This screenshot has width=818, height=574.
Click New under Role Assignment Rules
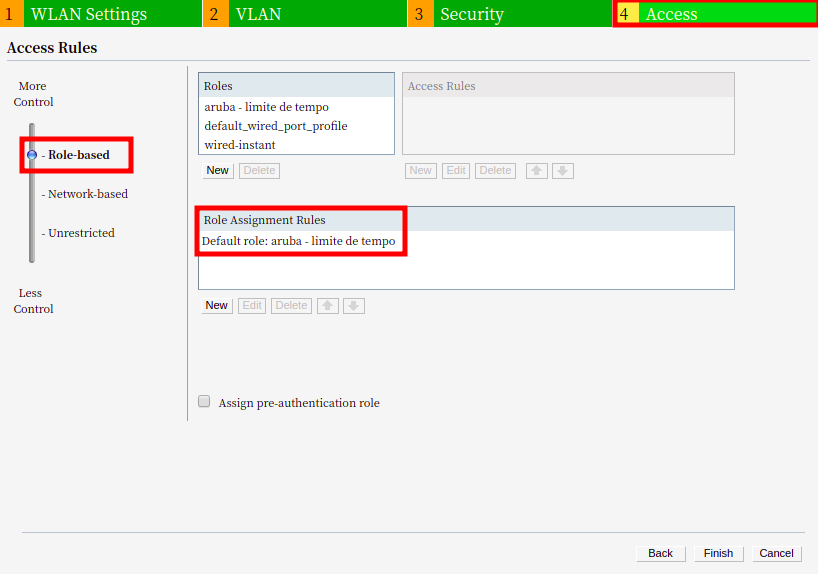(217, 306)
